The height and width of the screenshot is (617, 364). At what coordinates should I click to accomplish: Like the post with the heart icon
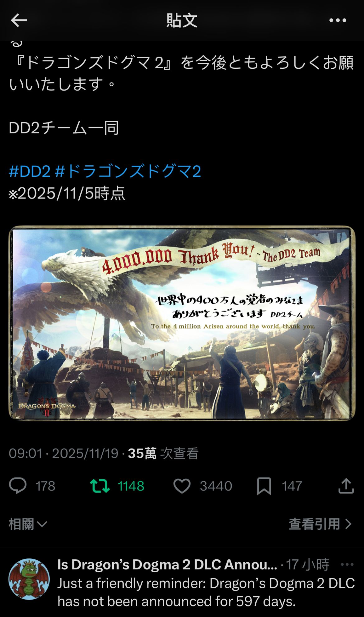point(182,486)
